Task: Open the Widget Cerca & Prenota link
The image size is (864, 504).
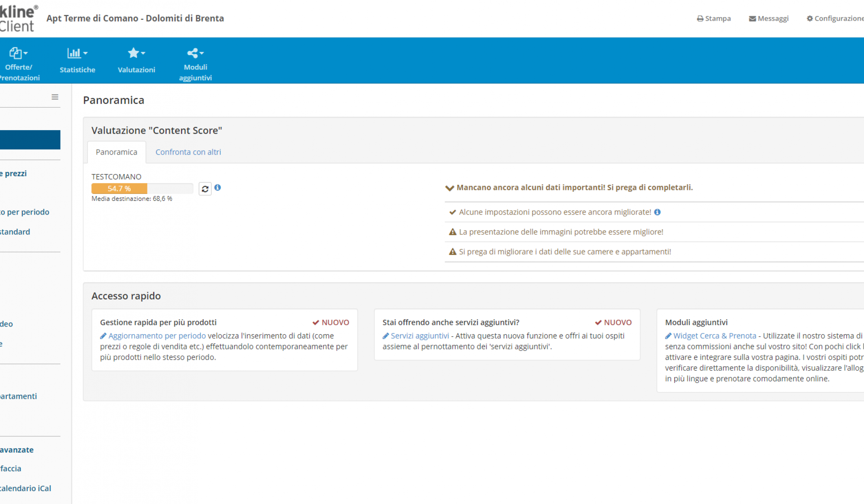Action: coord(714,336)
